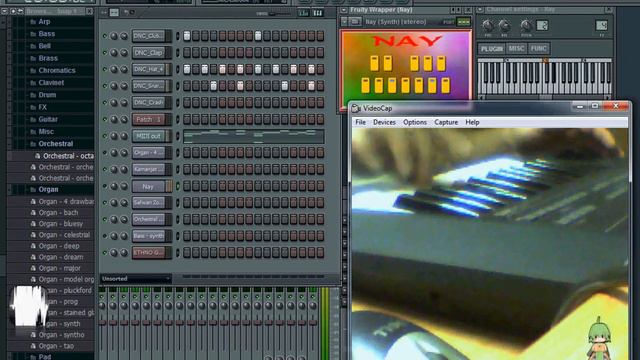Open plugin options arrow beside Nay (Synth)

click(x=344, y=22)
